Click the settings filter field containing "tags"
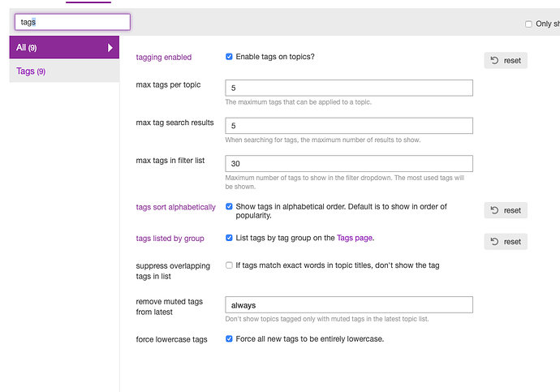Viewport: 560px width, 392px height. tap(72, 22)
